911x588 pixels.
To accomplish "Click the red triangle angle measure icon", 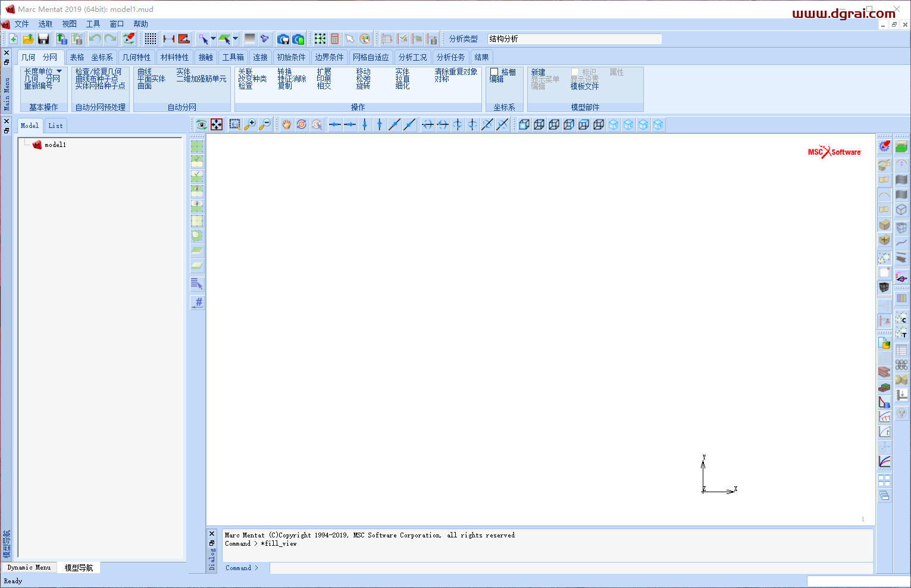I will pos(184,39).
